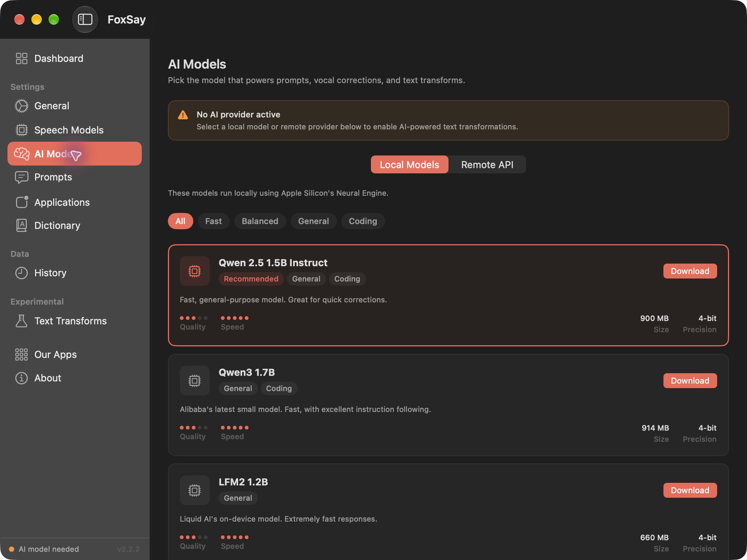Select the General filter chip
Screen dimensions: 747x560
pyautogui.click(x=313, y=221)
